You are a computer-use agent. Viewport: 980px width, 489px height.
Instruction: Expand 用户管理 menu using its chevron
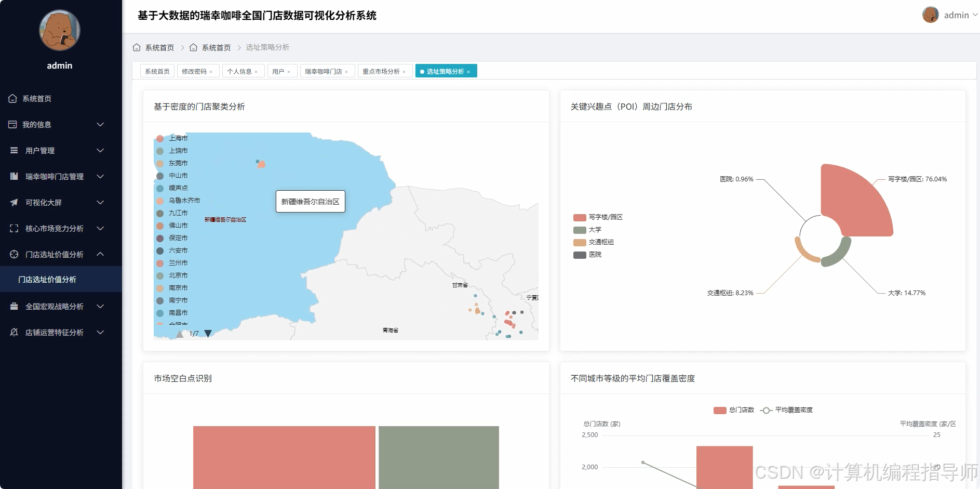tap(100, 150)
